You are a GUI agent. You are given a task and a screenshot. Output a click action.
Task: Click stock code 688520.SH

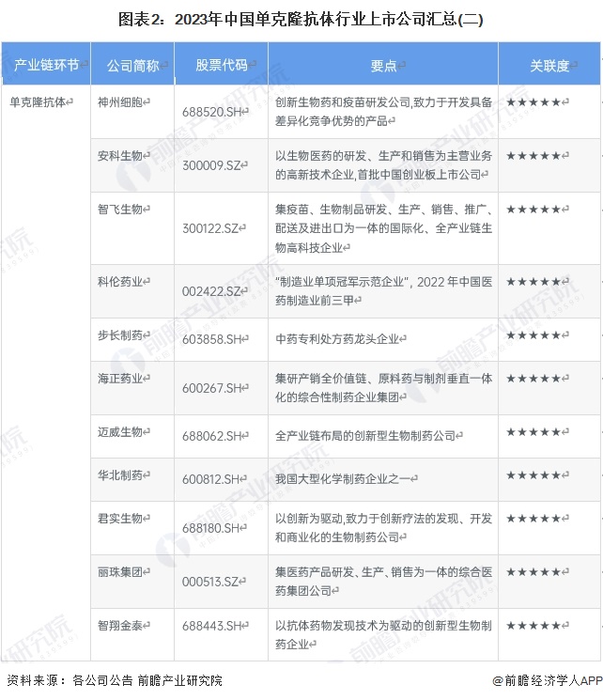tap(211, 112)
